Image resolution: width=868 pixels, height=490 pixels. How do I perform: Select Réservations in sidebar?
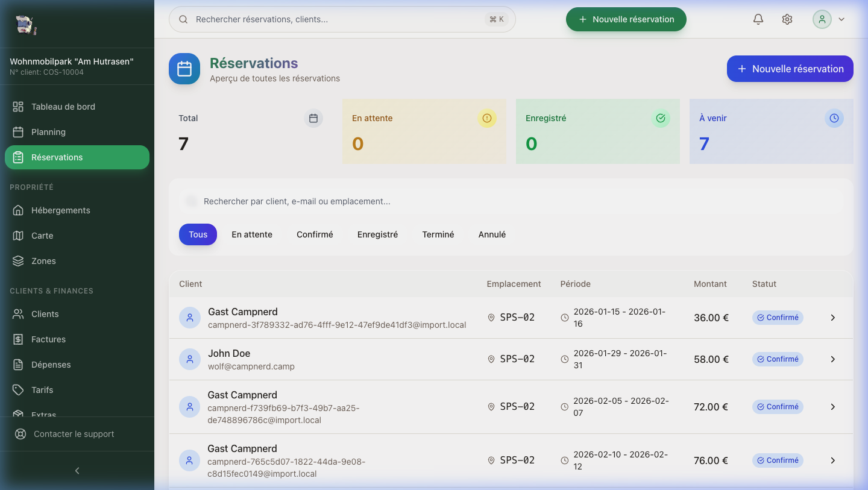point(77,157)
